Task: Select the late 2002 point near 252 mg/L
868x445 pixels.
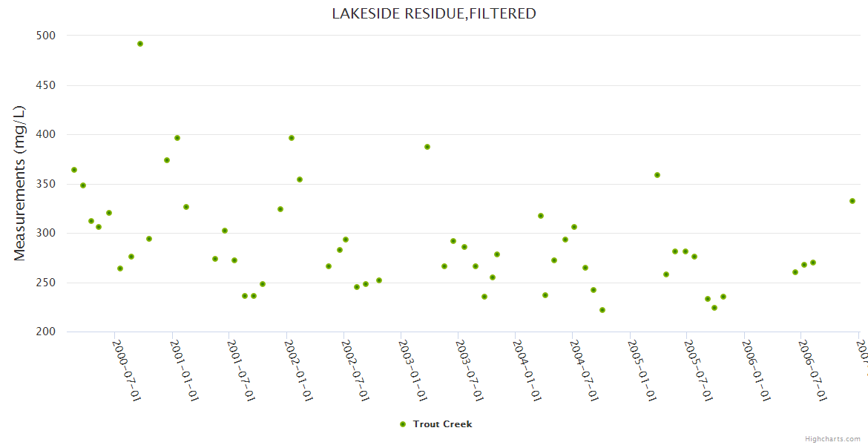Action: click(379, 280)
